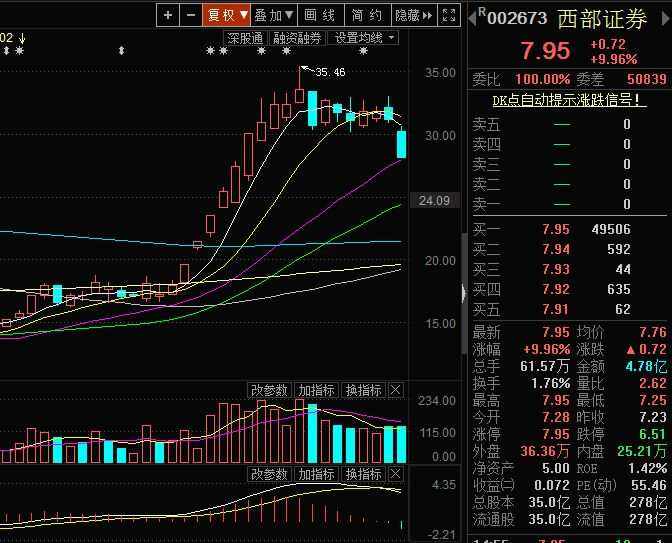The height and width of the screenshot is (543, 672).
Task: Click the PE(动) 55.46 value
Action: [x=649, y=485]
